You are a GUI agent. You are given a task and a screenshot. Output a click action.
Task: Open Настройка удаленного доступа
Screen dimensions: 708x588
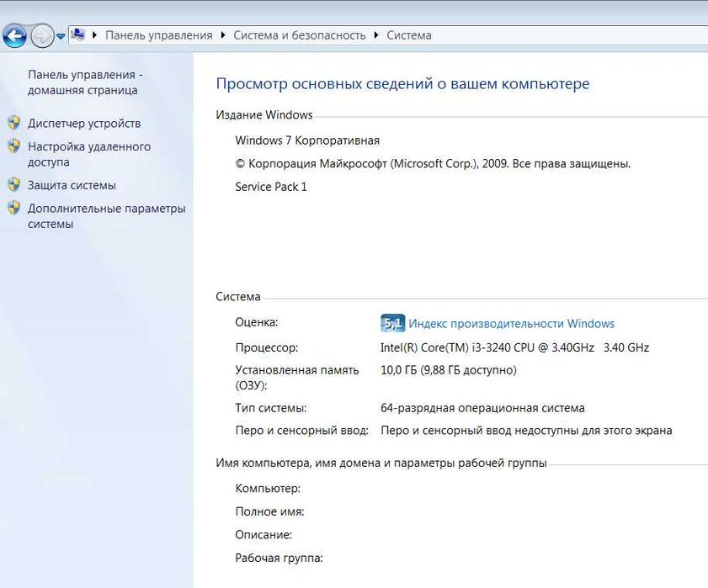pyautogui.click(x=89, y=154)
